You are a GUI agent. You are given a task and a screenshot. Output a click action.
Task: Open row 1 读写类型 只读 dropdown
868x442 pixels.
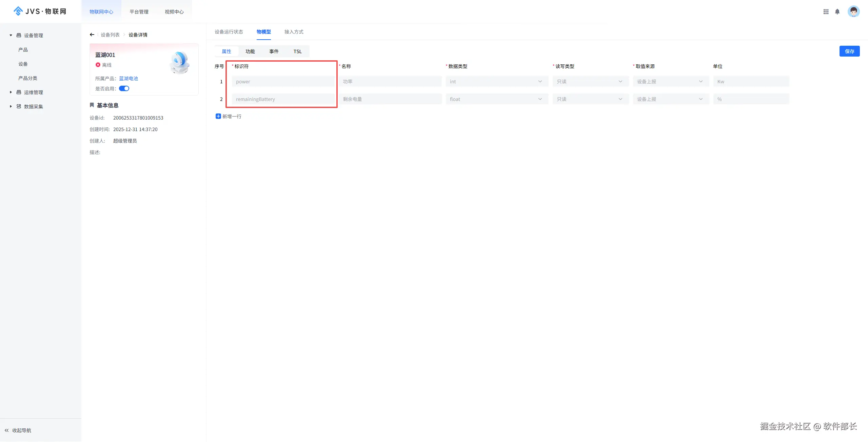(590, 81)
